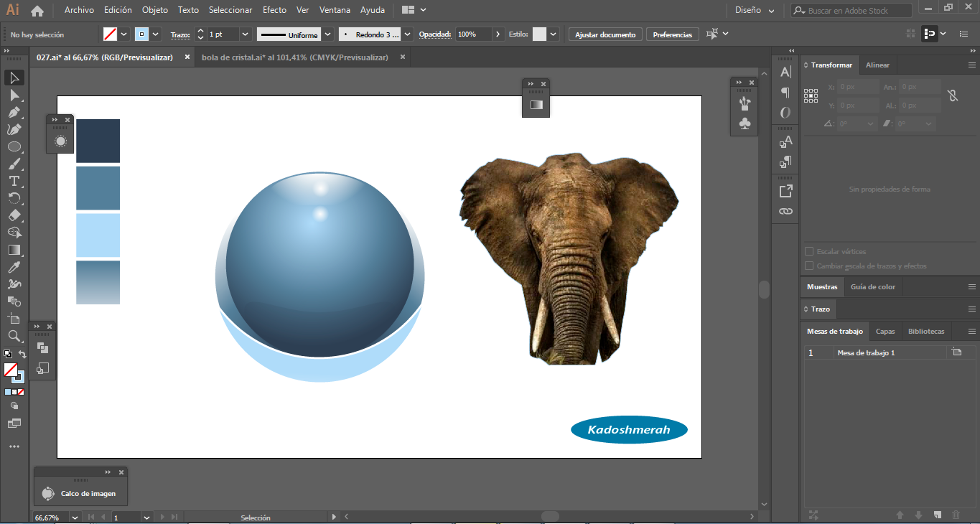Screen dimensions: 980x524
Task: Click the Trazo label in control bar
Action: coord(179,34)
